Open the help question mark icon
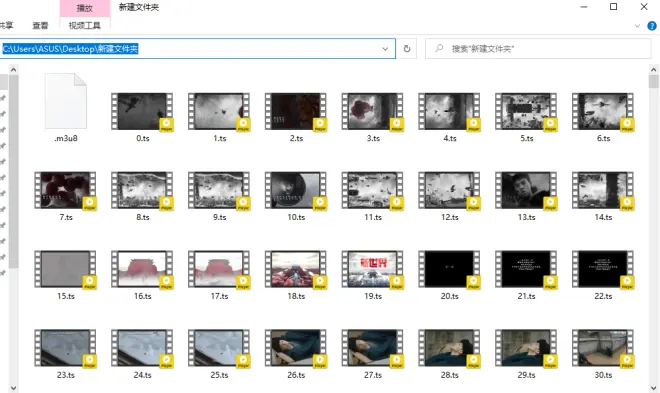This screenshot has width=660, height=393. pos(652,26)
